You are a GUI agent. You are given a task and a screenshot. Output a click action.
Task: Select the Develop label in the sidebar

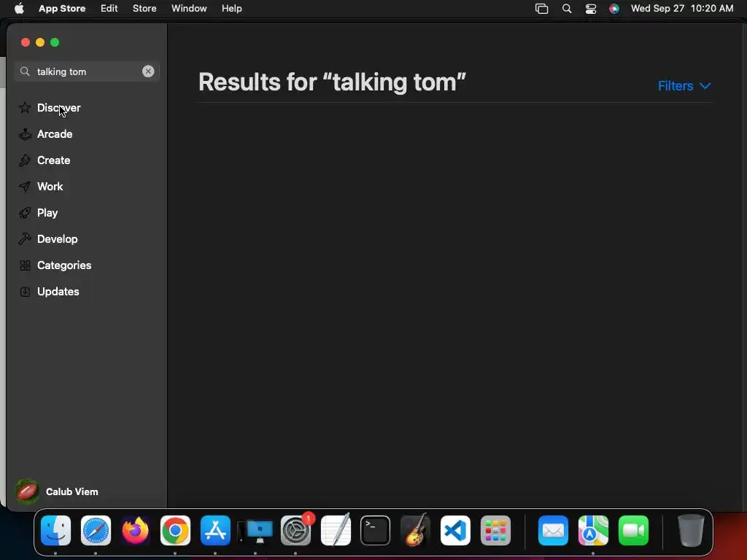[x=57, y=239]
